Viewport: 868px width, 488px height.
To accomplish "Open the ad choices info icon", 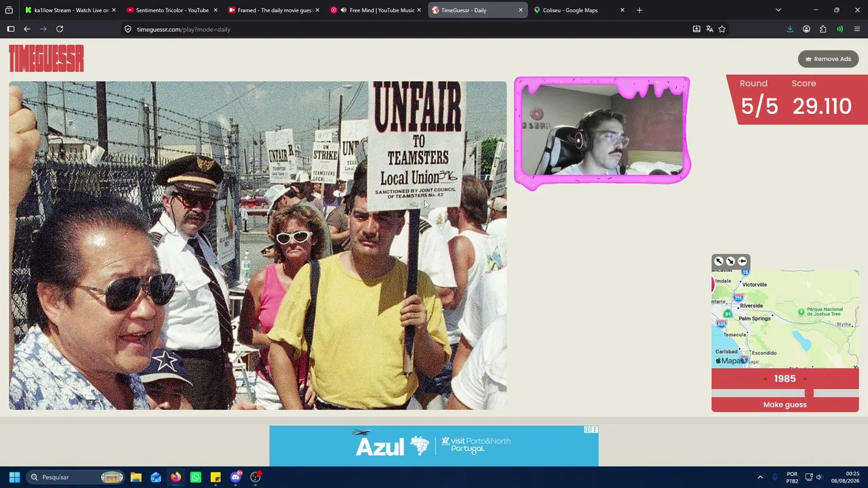I will 588,430.
